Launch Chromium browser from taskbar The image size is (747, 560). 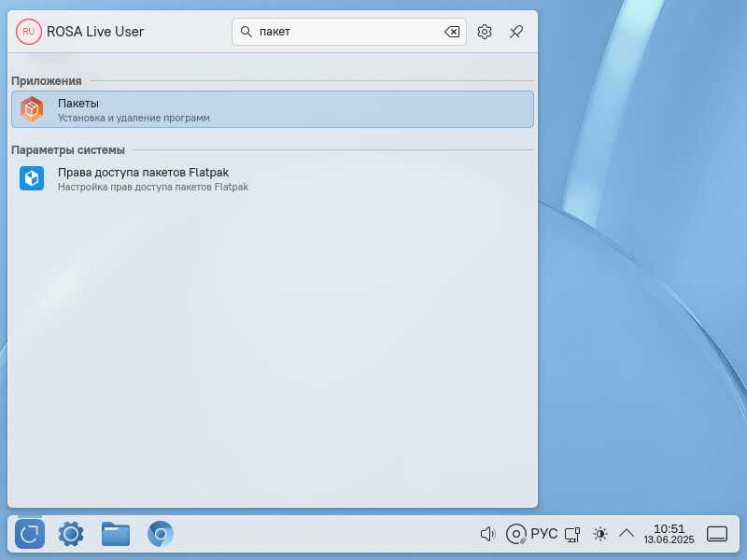[160, 534]
